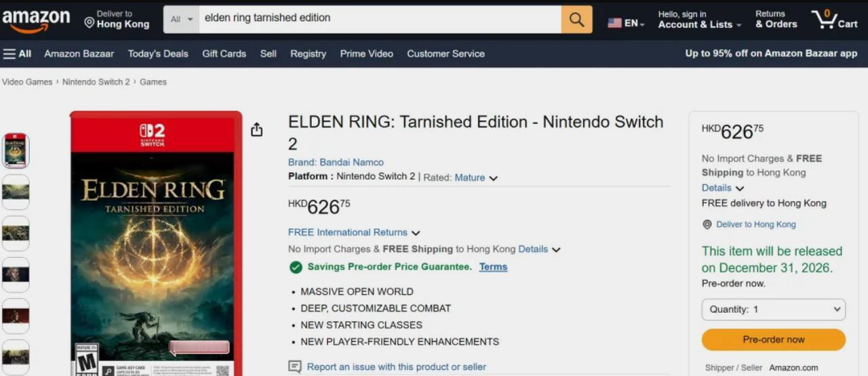The image size is (868, 376).
Task: Expand FREE International Returns details
Action: tap(415, 233)
